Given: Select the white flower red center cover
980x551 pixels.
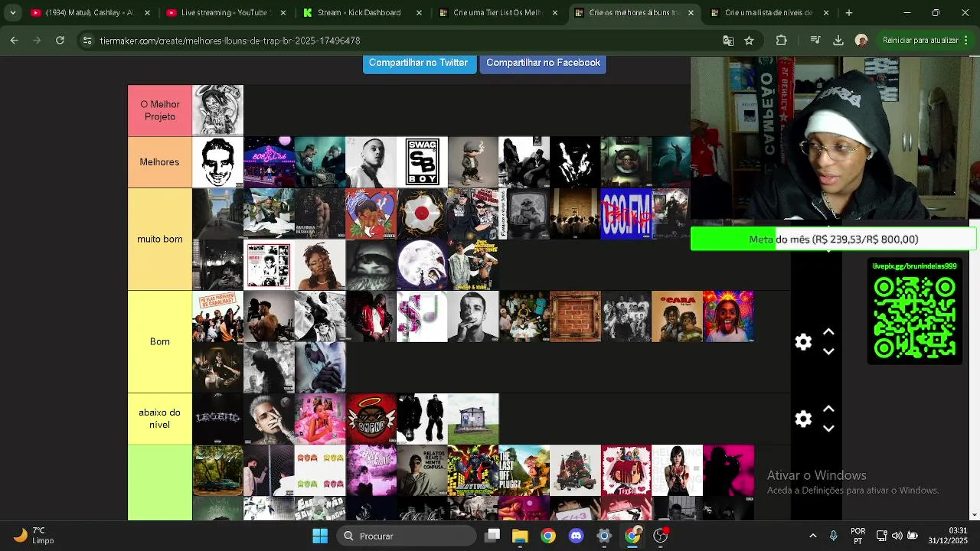Looking at the screenshot, I should point(422,214).
